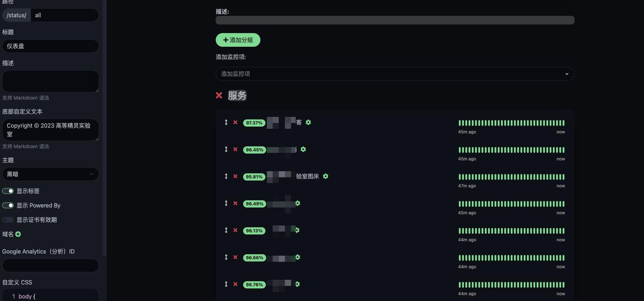Focus the sidebar 描述 textarea
Viewport: 644px width, 301px height.
50,81
